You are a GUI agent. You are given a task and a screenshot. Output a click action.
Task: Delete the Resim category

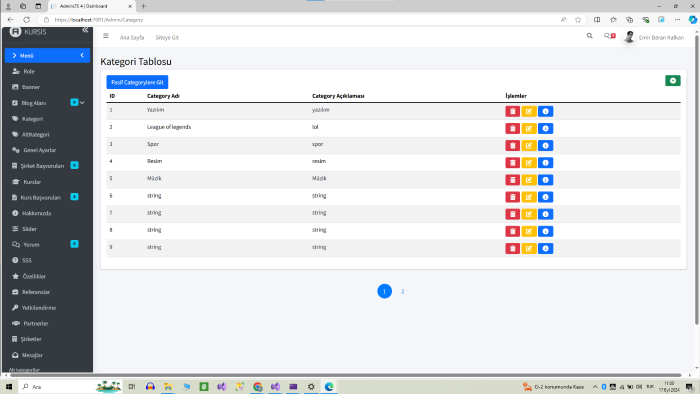[x=512, y=163]
